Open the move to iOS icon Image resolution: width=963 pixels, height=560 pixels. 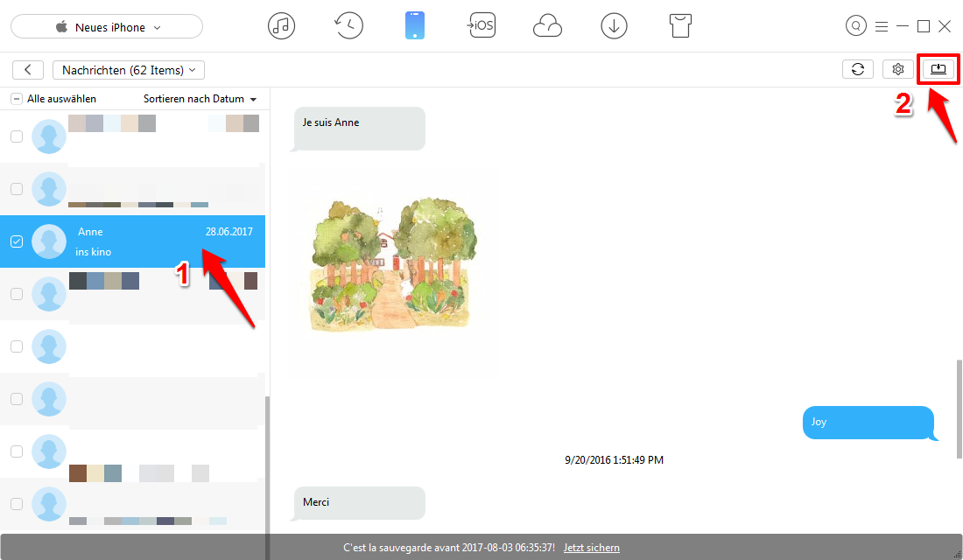pos(481,25)
